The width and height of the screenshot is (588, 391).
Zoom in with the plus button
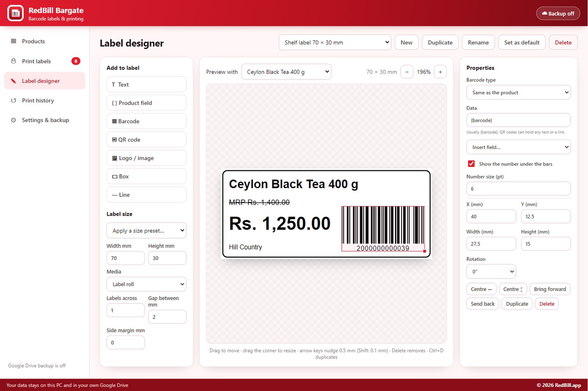440,72
